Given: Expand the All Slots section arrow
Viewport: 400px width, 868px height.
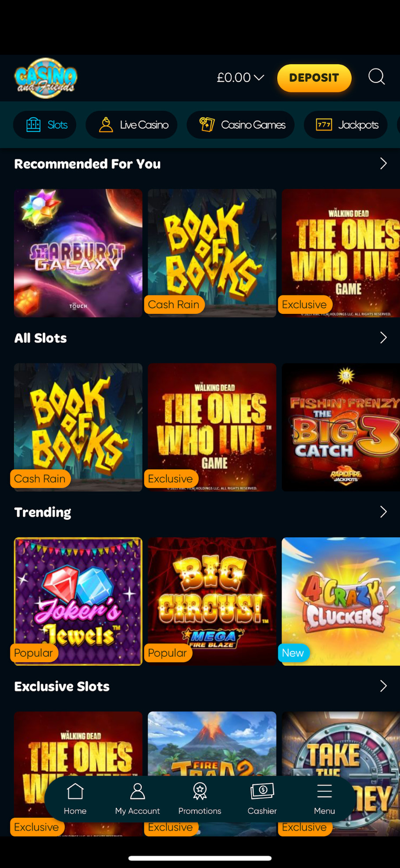Looking at the screenshot, I should tap(383, 338).
